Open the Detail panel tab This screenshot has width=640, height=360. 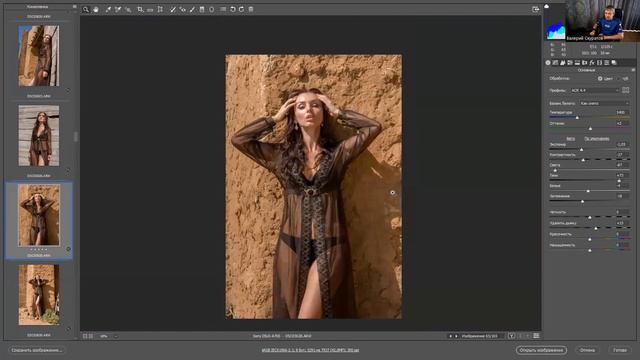[562, 62]
